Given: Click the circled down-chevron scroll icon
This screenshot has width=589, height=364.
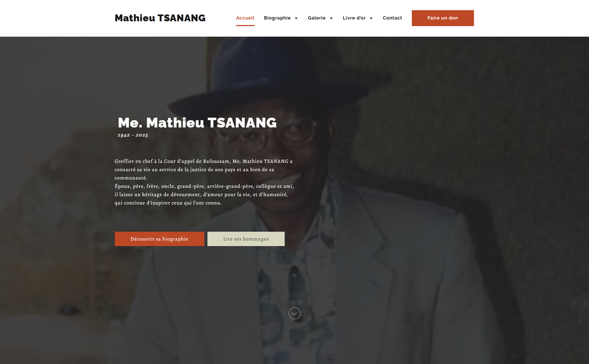Looking at the screenshot, I should [294, 313].
